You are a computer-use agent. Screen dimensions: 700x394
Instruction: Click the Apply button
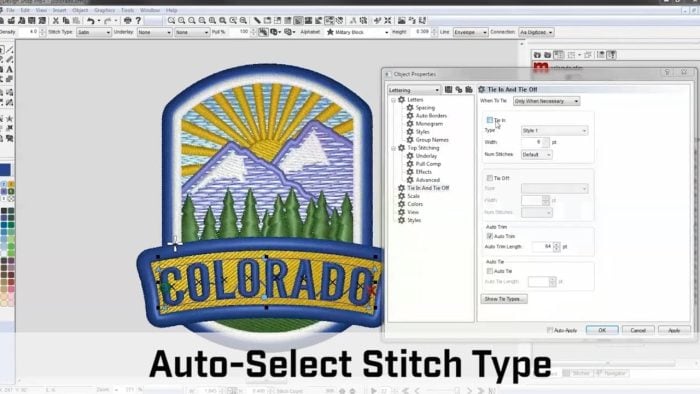(674, 330)
